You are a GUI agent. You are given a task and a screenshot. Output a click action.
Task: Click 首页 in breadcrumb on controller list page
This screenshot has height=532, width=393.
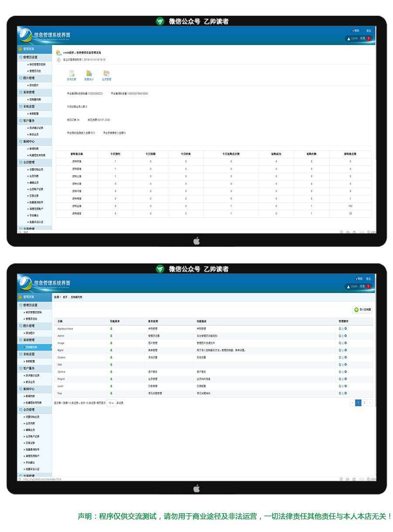(65, 297)
